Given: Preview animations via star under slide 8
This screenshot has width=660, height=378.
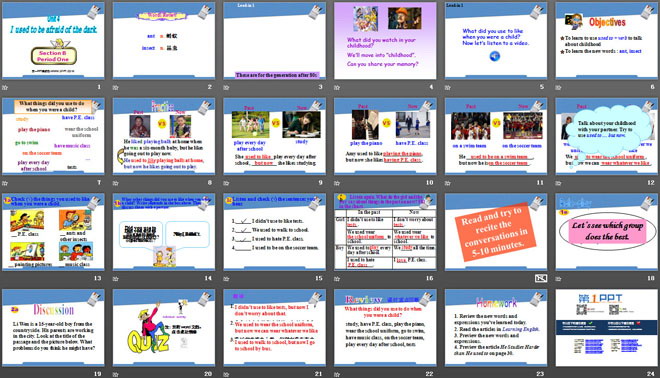Looking at the screenshot, I should tap(115, 183).
